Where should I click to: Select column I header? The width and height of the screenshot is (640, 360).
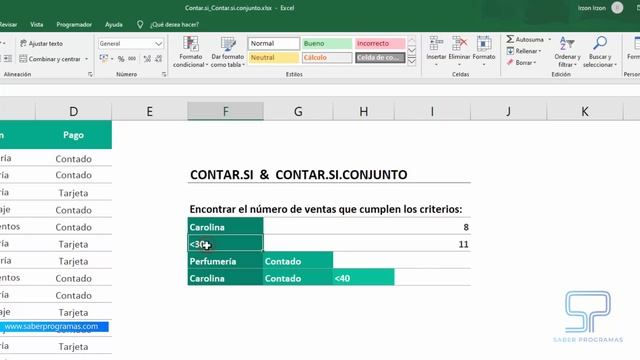(x=432, y=111)
